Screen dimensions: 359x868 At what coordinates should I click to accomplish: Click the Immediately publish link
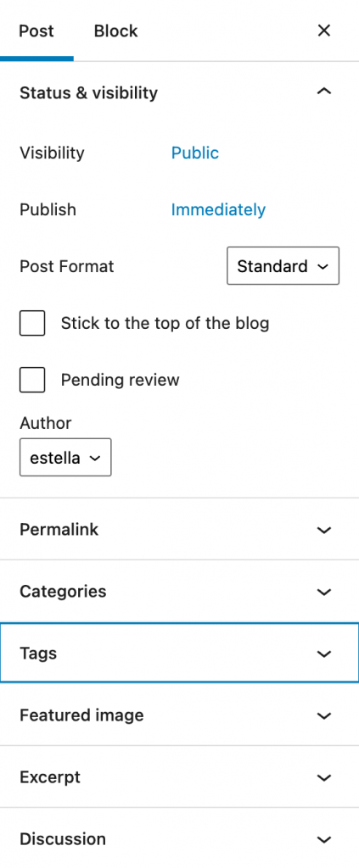[x=218, y=210]
